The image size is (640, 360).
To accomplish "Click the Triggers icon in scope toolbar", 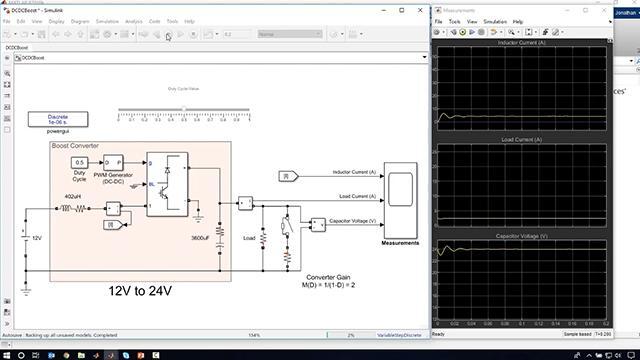I will 545,32.
